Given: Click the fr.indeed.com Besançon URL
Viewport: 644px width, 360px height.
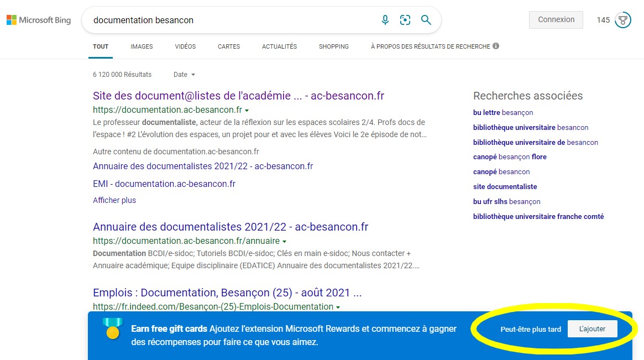Looking at the screenshot, I should coord(213,306).
